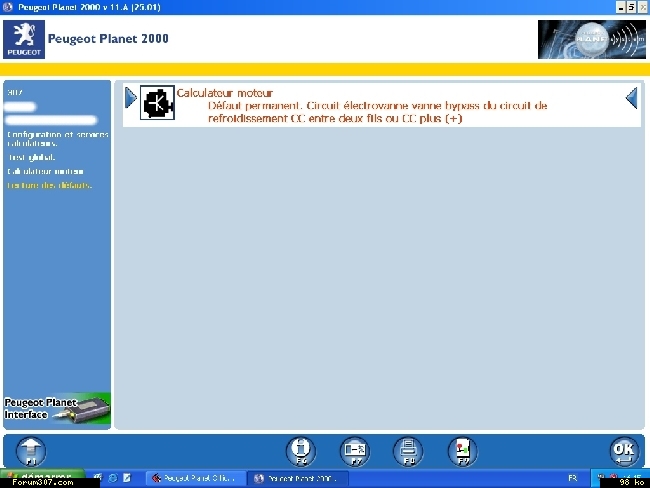Screen dimensions: 650x488
Task: Switch to second Peugeot Planet taskbar window
Action: pos(298,479)
